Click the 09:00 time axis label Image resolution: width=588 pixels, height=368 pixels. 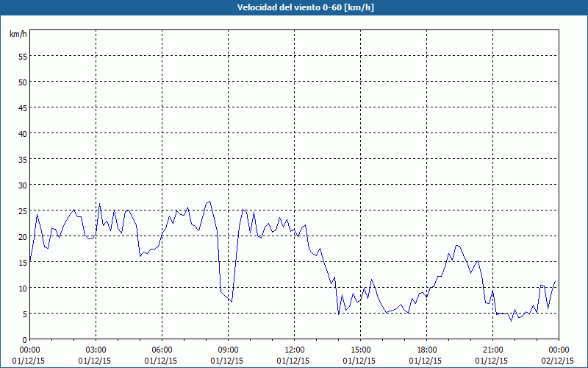pos(228,350)
